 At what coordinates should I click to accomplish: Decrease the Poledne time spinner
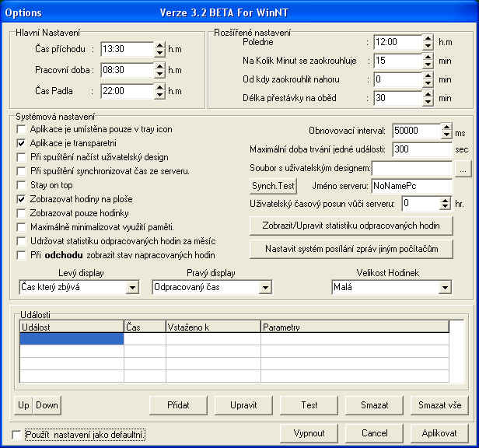point(428,46)
